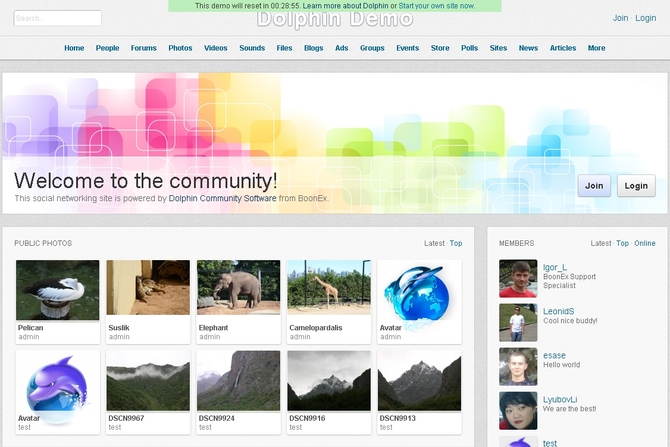Open the Forums menu item
This screenshot has height=447, width=670.
(x=144, y=48)
